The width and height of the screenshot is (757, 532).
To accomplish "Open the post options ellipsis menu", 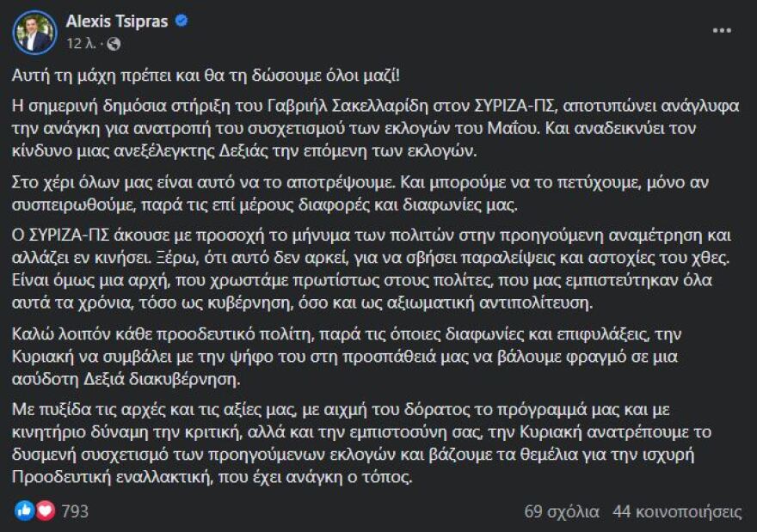I will pos(720,30).
